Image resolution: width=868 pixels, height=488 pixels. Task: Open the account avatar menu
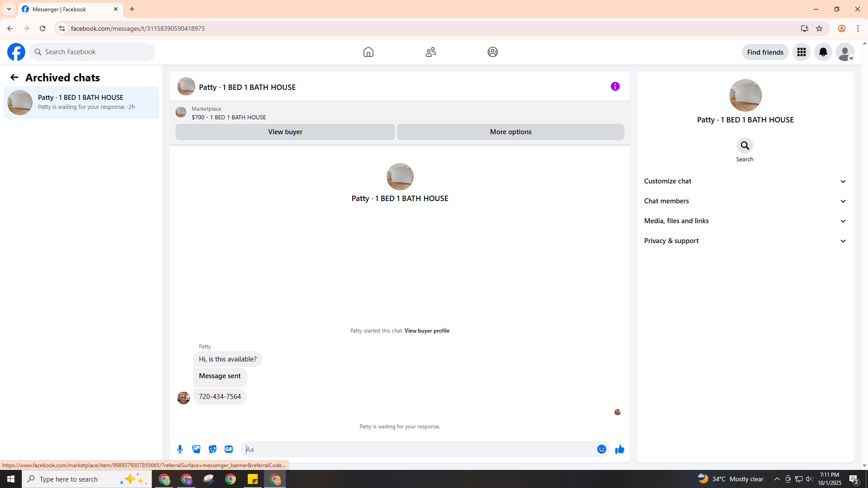(845, 52)
